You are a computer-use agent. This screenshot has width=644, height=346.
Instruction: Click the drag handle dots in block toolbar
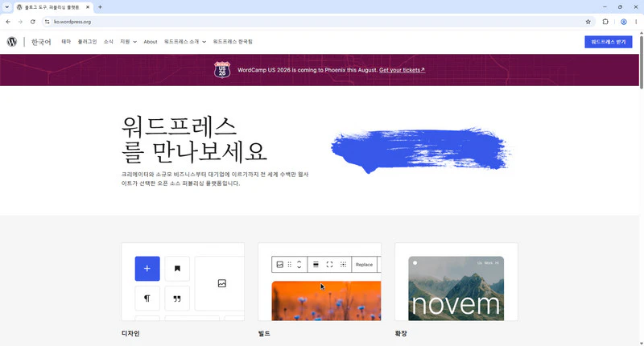click(290, 264)
